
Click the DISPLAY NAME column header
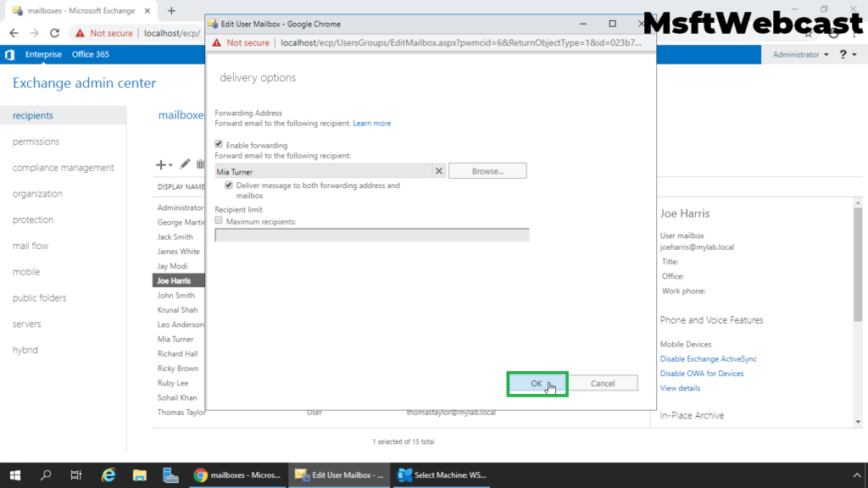pos(181,187)
